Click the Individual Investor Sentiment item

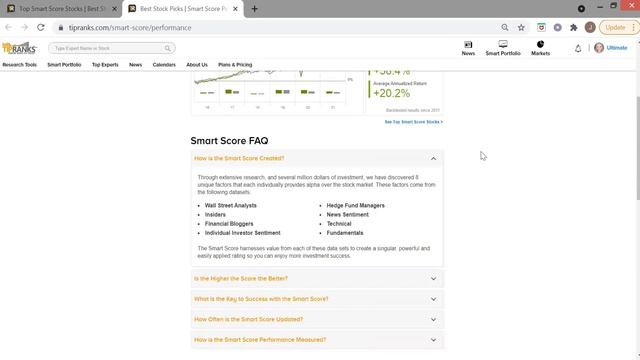[242, 233]
